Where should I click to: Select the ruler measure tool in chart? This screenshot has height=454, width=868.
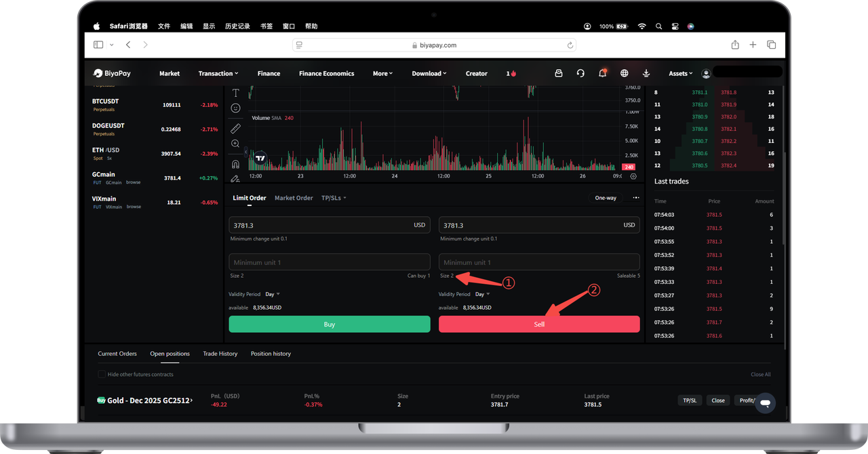235,127
